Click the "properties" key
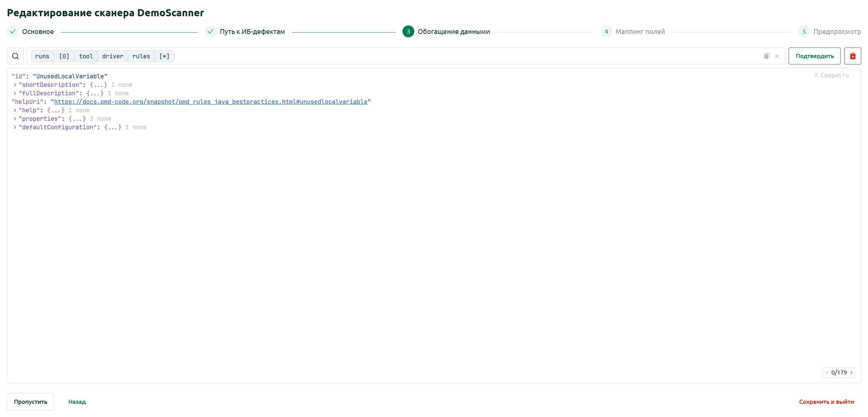Screen dimensions: 868x417 point(40,119)
